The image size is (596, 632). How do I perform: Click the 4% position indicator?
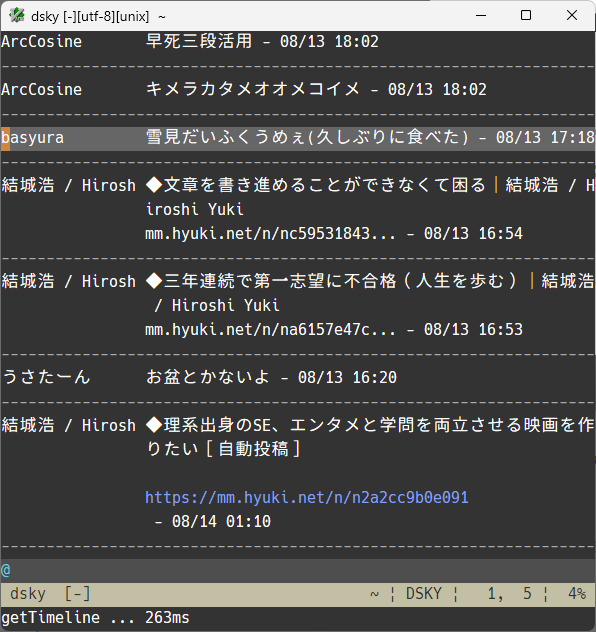tap(577, 594)
